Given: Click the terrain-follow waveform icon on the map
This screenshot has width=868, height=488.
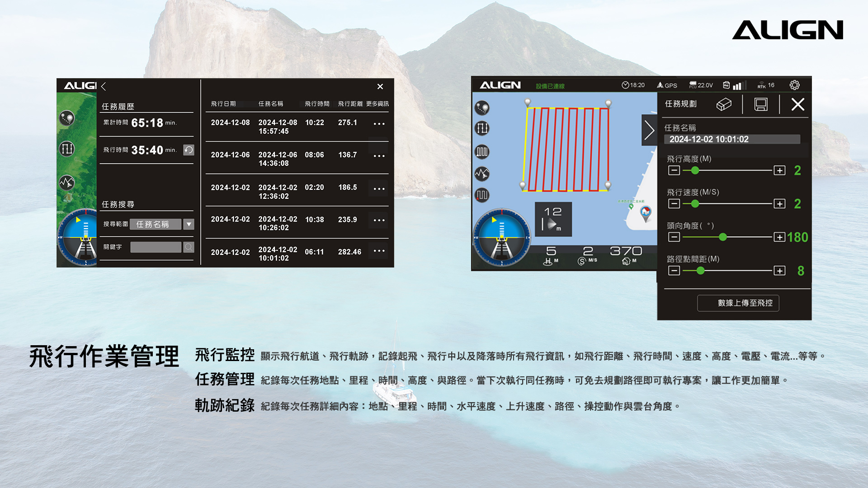Looking at the screenshot, I should pyautogui.click(x=482, y=174).
